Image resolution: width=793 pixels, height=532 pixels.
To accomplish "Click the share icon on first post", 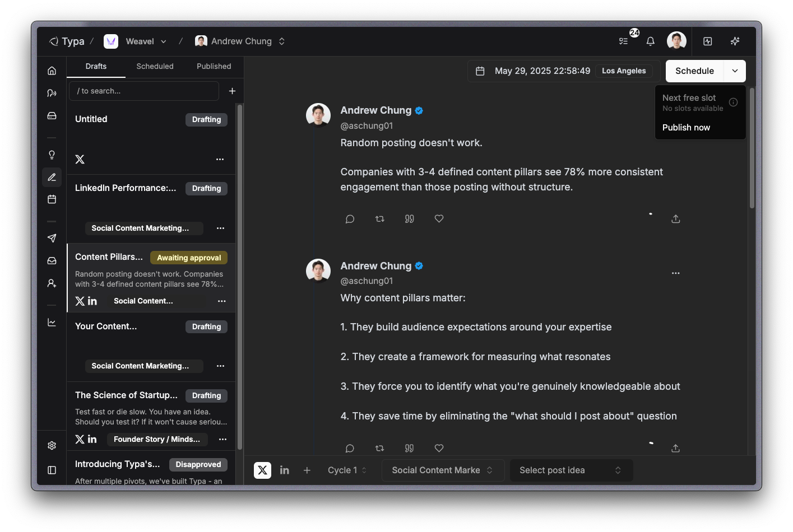I will (x=675, y=219).
